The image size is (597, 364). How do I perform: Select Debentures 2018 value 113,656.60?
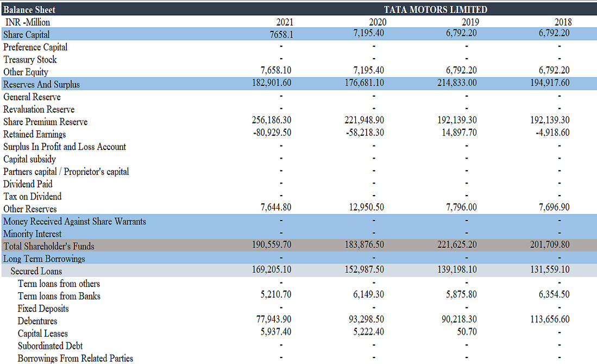point(550,319)
